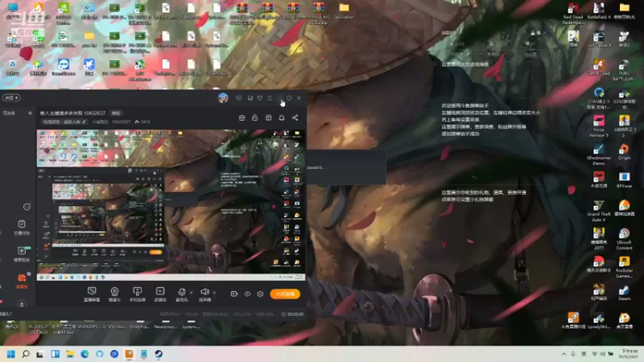The width and height of the screenshot is (644, 362).
Task: Click the microphone icon in bottom toolbar
Action: point(182,294)
